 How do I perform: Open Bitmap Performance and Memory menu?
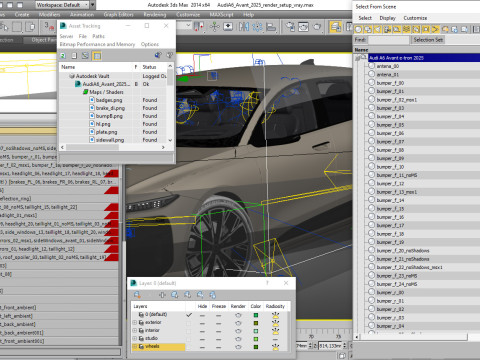tap(97, 44)
